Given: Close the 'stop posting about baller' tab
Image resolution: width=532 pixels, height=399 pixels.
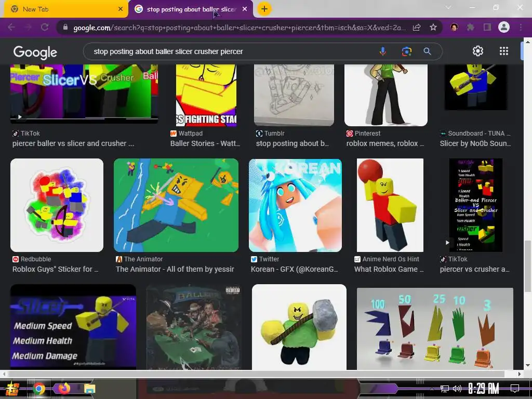Looking at the screenshot, I should (245, 9).
